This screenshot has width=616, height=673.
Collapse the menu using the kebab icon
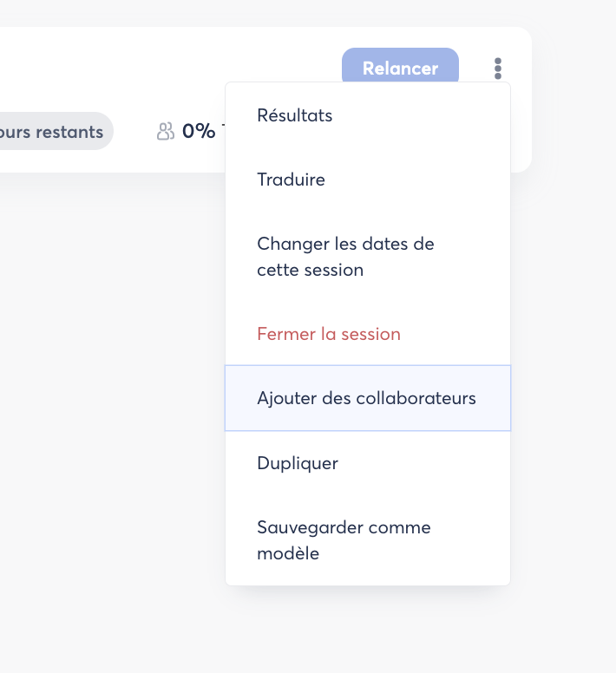pos(497,69)
